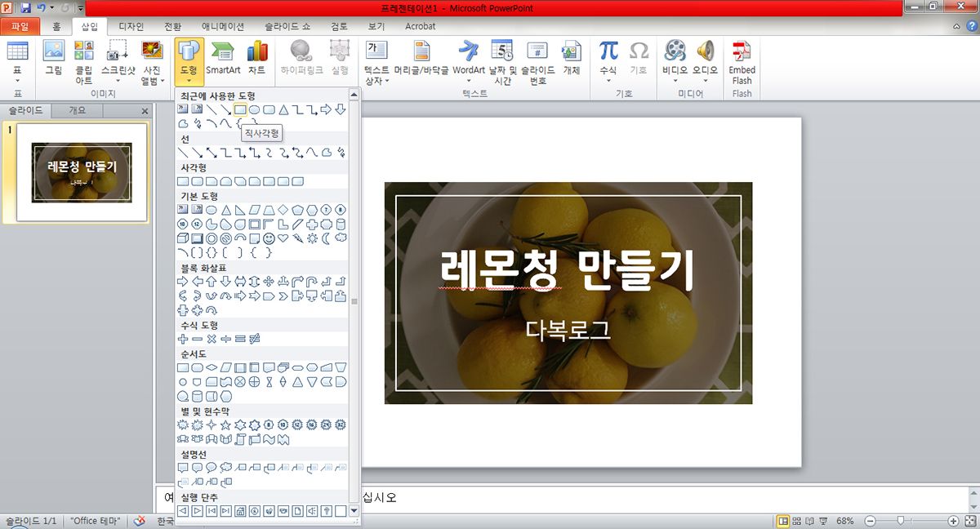
Task: Click the zoom slider handle
Action: coord(900,521)
